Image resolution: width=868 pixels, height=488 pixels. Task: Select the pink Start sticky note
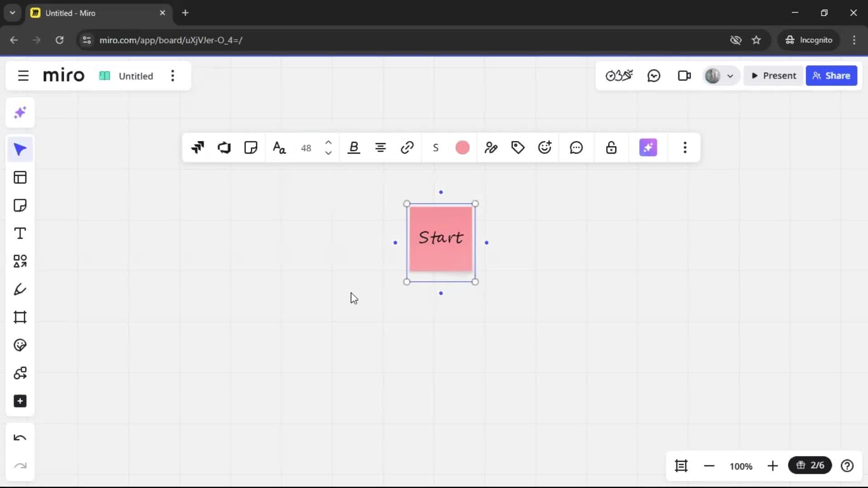click(x=441, y=239)
